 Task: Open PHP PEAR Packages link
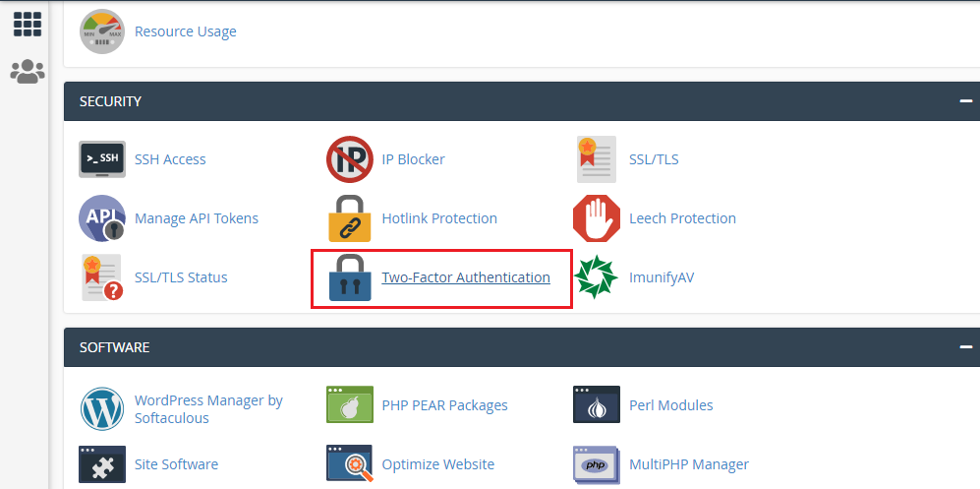click(444, 405)
